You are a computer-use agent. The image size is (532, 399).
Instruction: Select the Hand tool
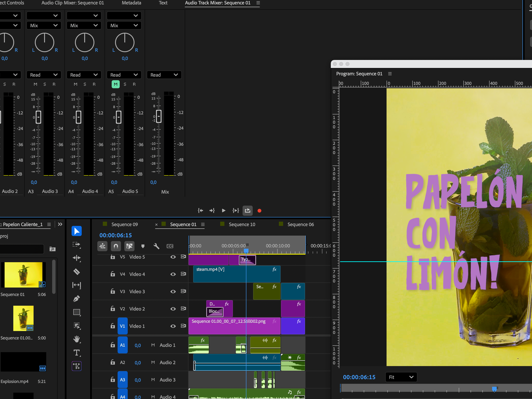[x=76, y=339]
